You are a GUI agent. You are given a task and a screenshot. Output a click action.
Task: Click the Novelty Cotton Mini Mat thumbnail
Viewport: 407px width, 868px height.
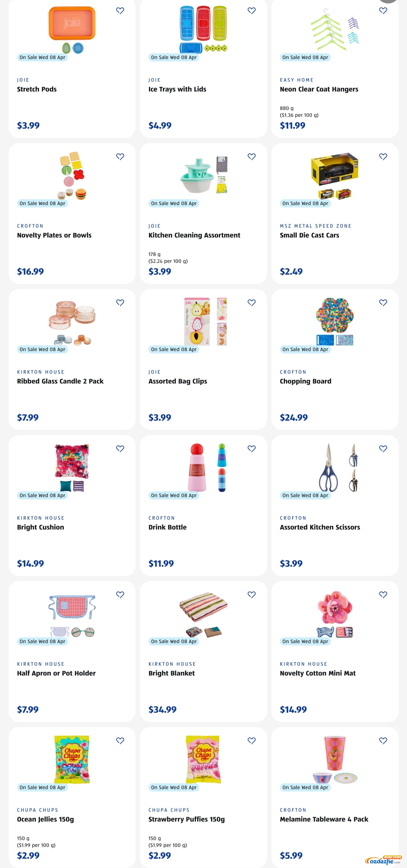pyautogui.click(x=335, y=613)
